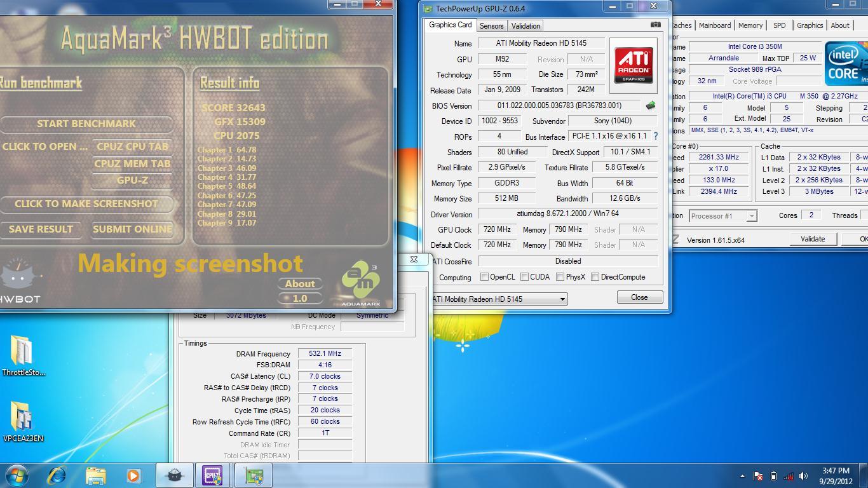868x488 pixels.
Task: Click the FSB:DRAM value 4:16
Action: 325,365
